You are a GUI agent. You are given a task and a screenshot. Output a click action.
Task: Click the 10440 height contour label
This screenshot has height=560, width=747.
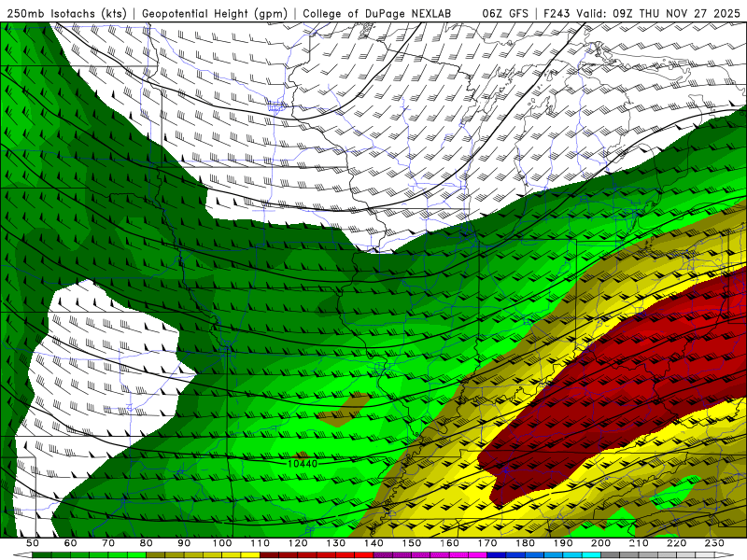(x=303, y=463)
